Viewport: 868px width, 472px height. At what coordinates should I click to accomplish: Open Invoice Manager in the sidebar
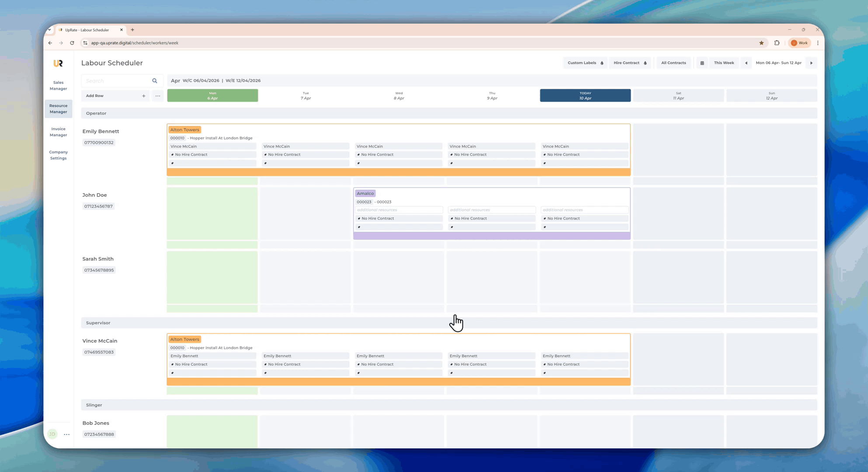coord(58,132)
